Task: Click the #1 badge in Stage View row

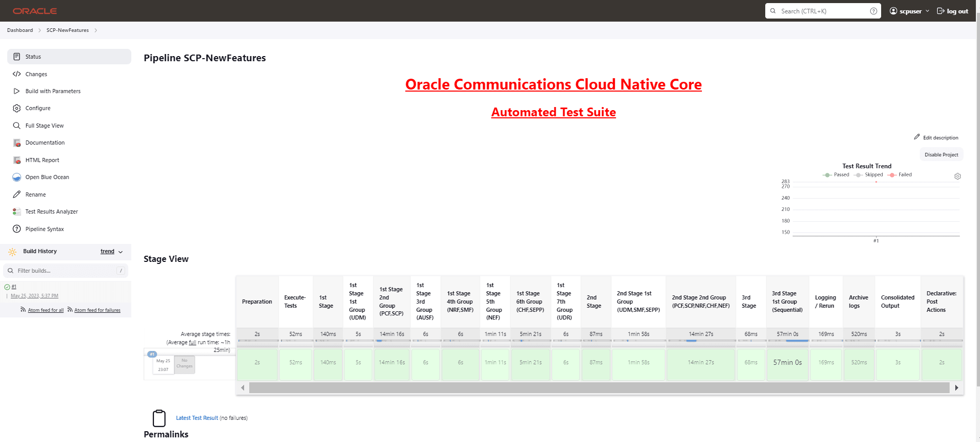Action: (x=152, y=354)
